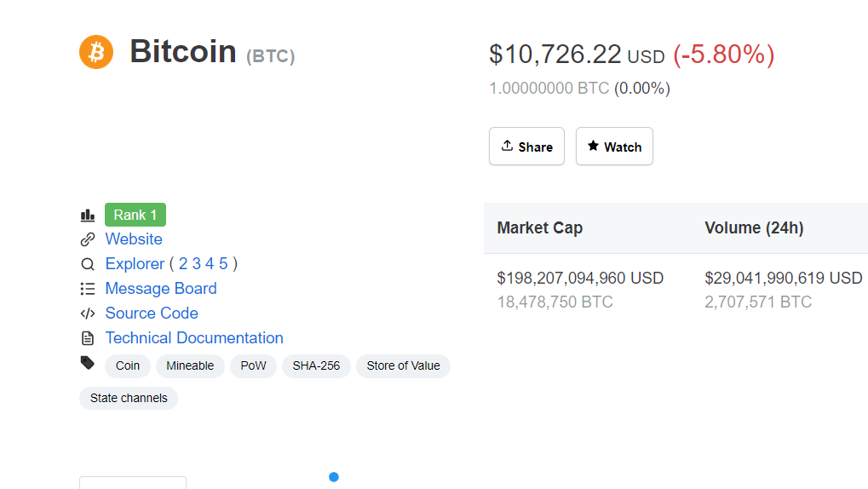This screenshot has width=868, height=489.
Task: Select the Mineable tag
Action: tap(190, 366)
